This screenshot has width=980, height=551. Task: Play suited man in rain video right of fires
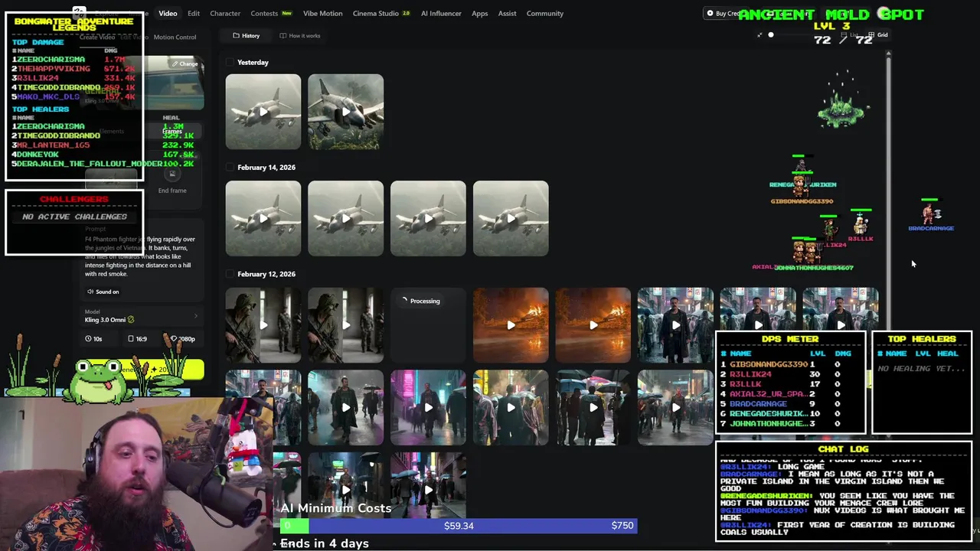click(675, 325)
